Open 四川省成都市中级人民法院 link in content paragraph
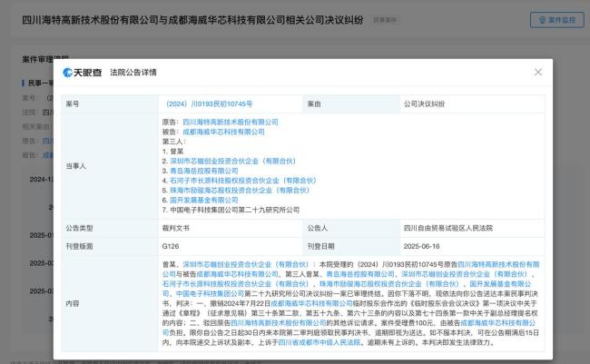 pyautogui.click(x=320, y=342)
